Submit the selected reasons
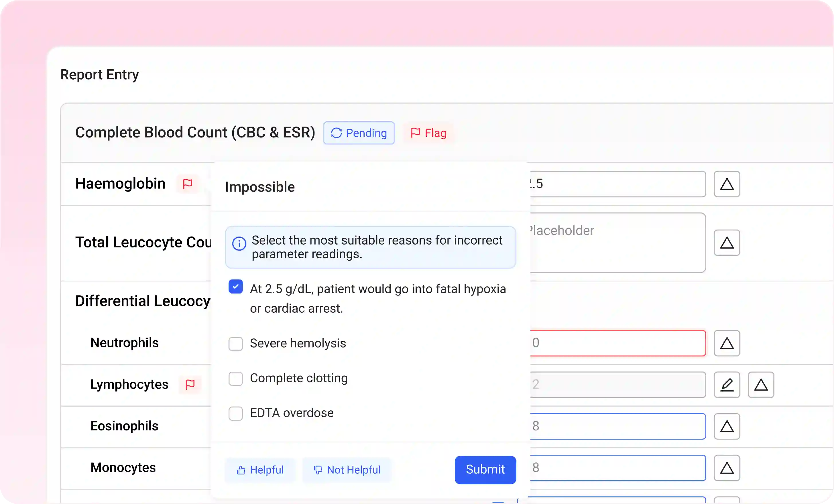 [485, 470]
